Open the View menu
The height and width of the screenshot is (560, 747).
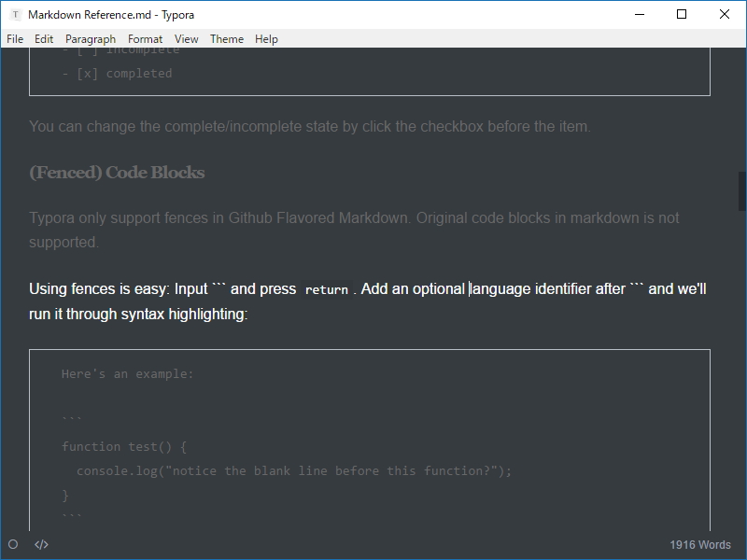click(x=187, y=39)
